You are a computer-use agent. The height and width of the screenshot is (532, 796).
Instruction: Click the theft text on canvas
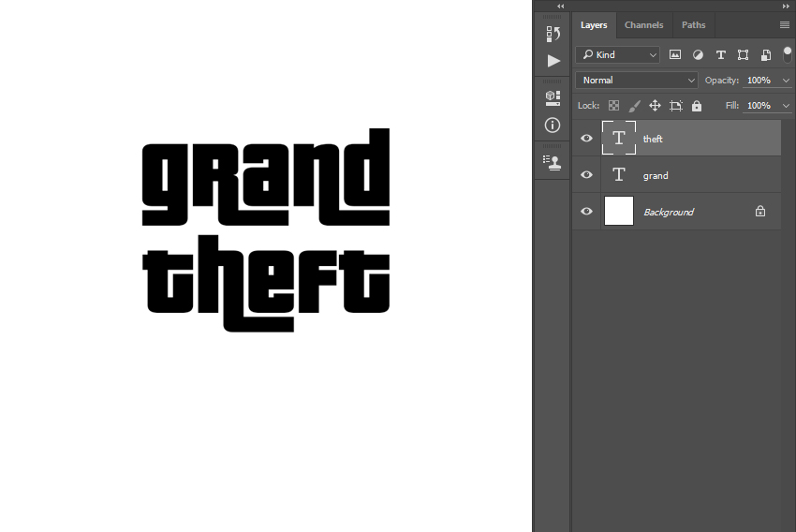(266, 283)
